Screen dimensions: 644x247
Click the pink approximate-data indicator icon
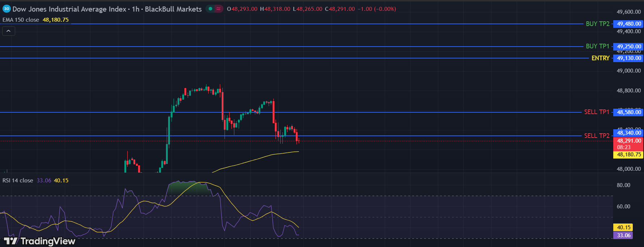[218, 9]
